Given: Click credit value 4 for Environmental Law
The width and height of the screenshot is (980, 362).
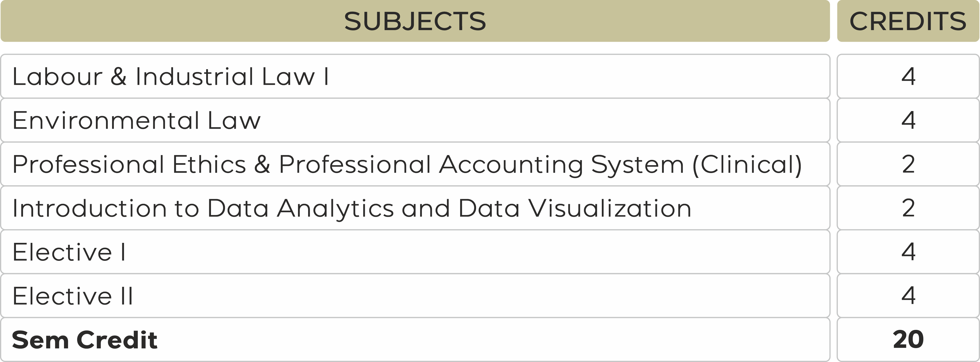Looking at the screenshot, I should [908, 120].
